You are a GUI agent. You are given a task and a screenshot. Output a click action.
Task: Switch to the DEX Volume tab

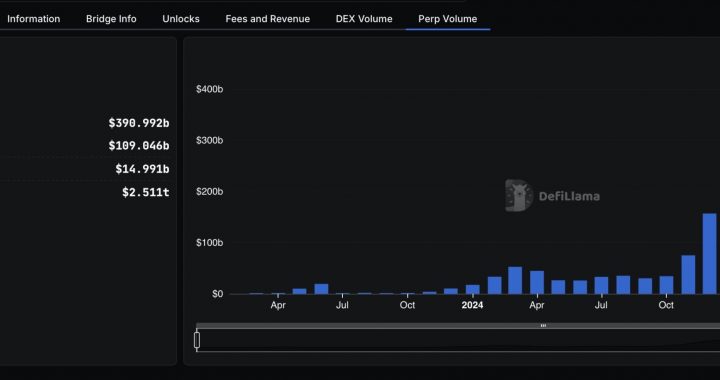click(364, 19)
